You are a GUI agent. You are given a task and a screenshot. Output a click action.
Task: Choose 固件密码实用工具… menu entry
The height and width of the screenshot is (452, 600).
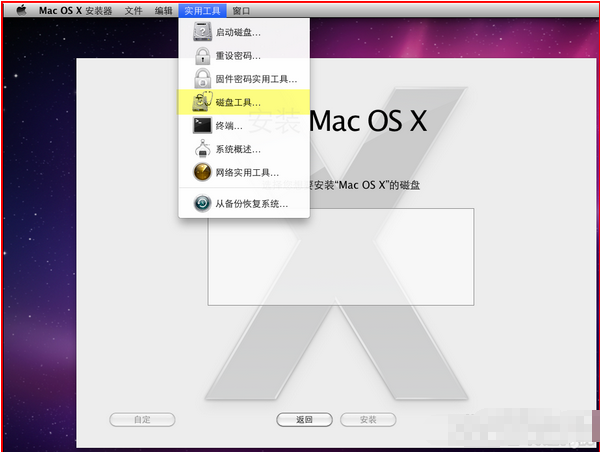coord(244,79)
